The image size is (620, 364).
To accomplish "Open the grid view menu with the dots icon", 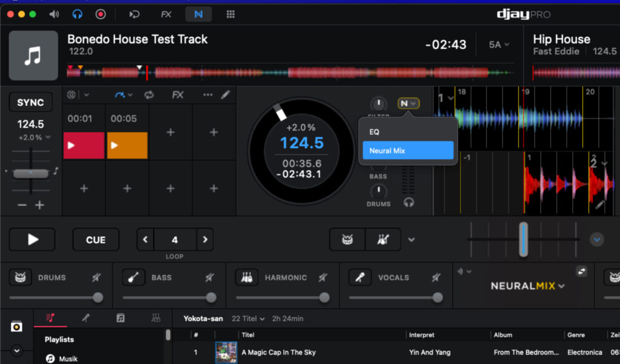I will [x=230, y=14].
